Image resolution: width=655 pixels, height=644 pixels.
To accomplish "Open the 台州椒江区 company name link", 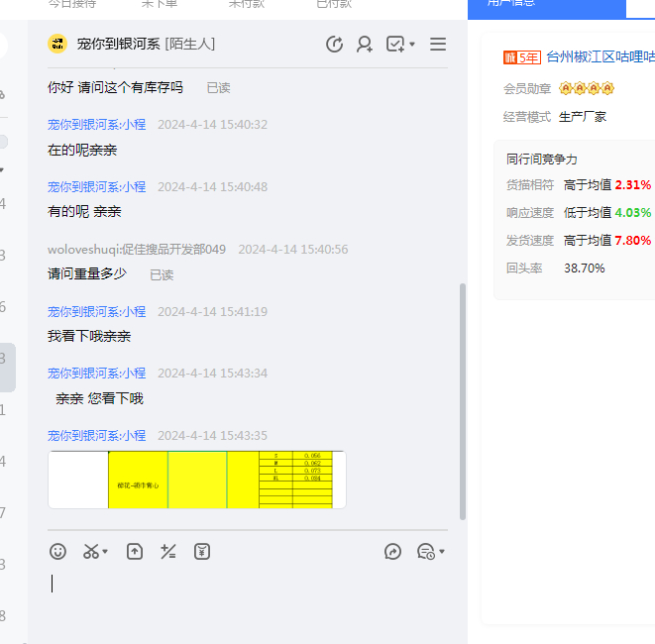I will 600,57.
